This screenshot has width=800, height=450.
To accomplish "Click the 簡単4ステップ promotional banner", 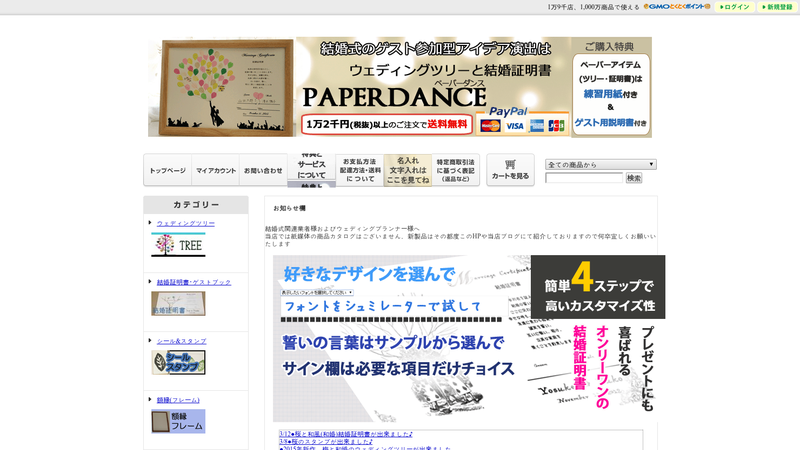I will click(469, 338).
